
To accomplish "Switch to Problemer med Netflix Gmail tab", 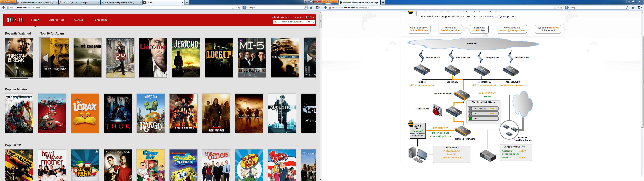I will pos(38,3).
